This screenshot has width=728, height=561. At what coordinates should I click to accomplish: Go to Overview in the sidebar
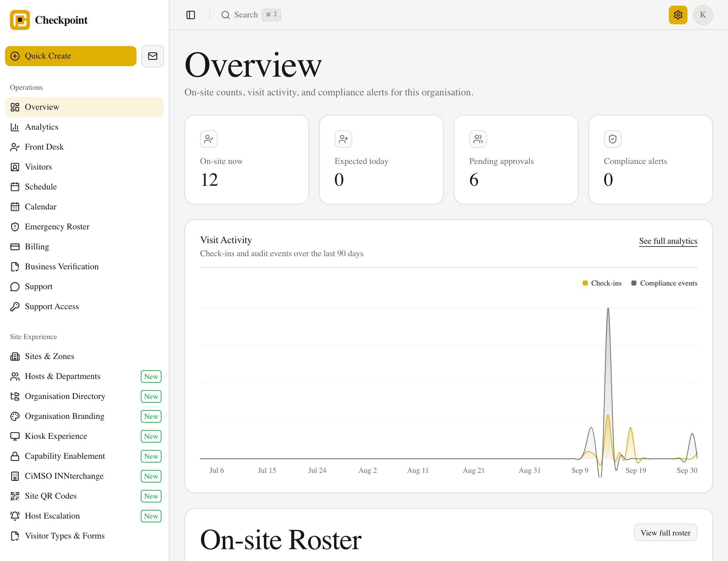(84, 107)
